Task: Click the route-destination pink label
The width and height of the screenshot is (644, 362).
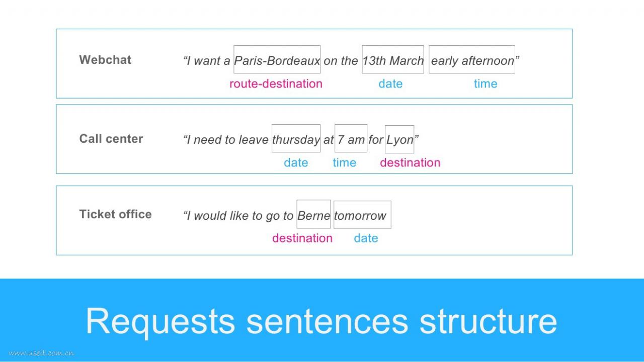Action: tap(276, 84)
